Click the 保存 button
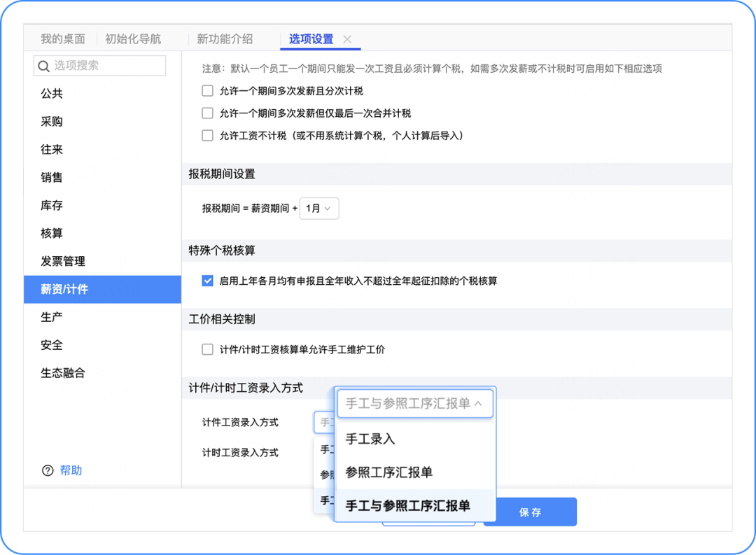Screen dimensions: 756x555 [x=530, y=512]
